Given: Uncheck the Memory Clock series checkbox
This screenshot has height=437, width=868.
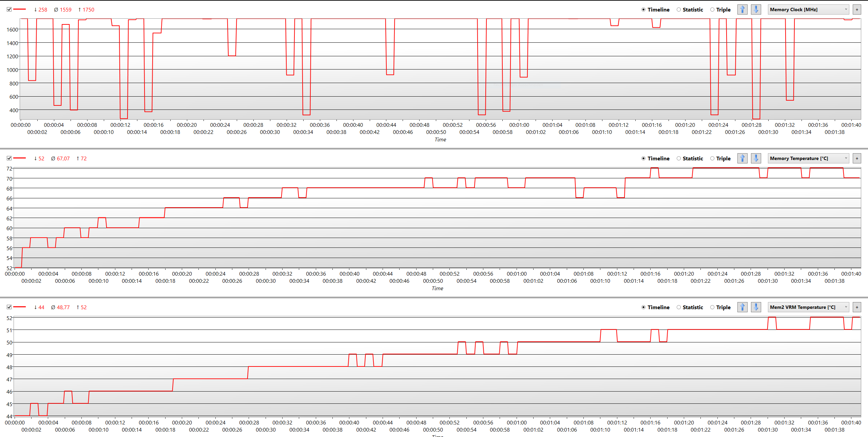Looking at the screenshot, I should pyautogui.click(x=9, y=9).
